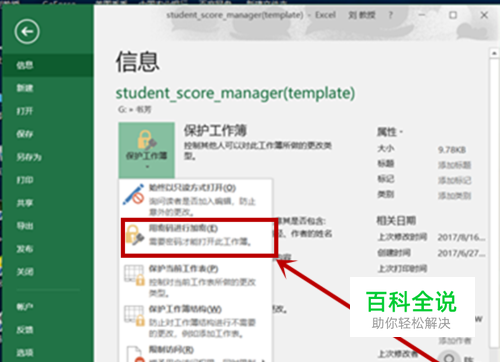Go to 打印 in the sidebar

tap(48, 180)
